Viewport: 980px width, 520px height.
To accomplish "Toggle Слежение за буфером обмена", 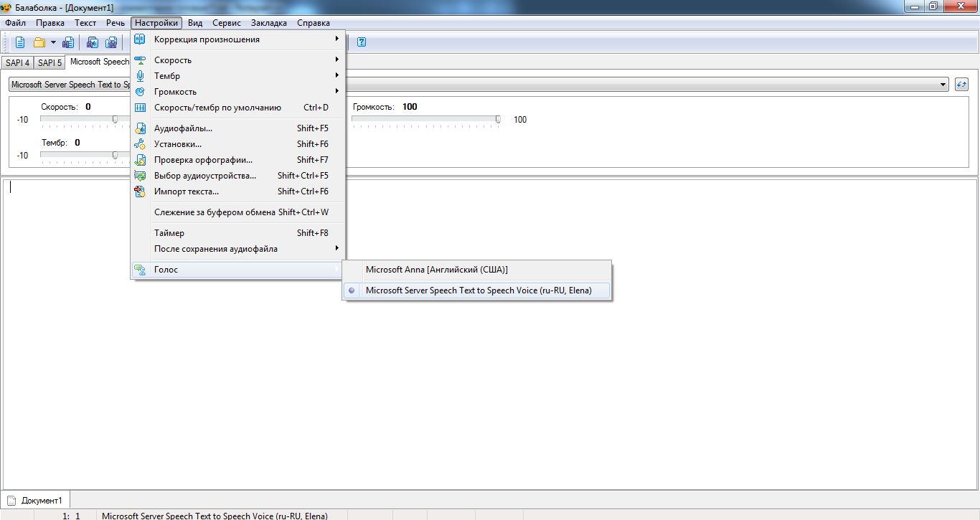I will point(237,212).
